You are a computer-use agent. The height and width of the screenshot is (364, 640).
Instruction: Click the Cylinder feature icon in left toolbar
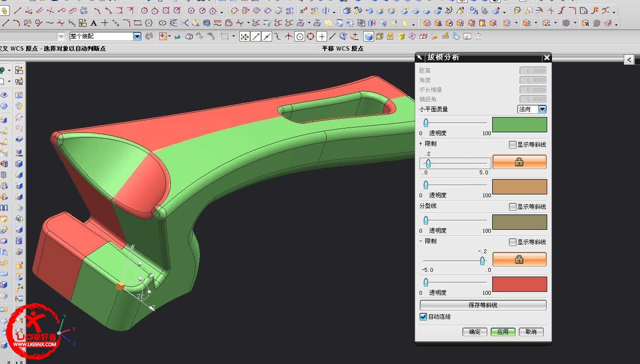click(19, 240)
